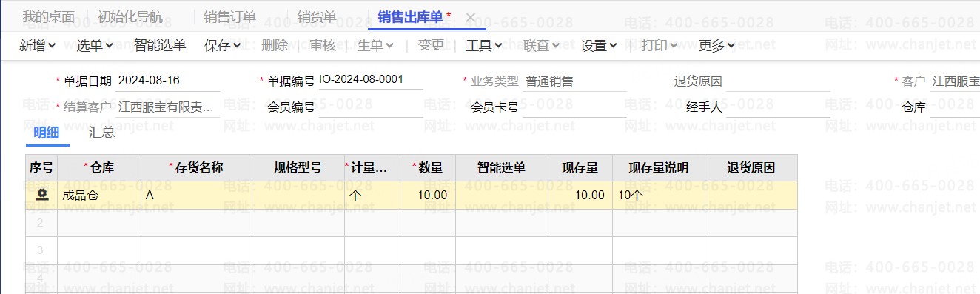Click the 业务类型 field 普通销售
980x294 pixels.
pyautogui.click(x=574, y=81)
